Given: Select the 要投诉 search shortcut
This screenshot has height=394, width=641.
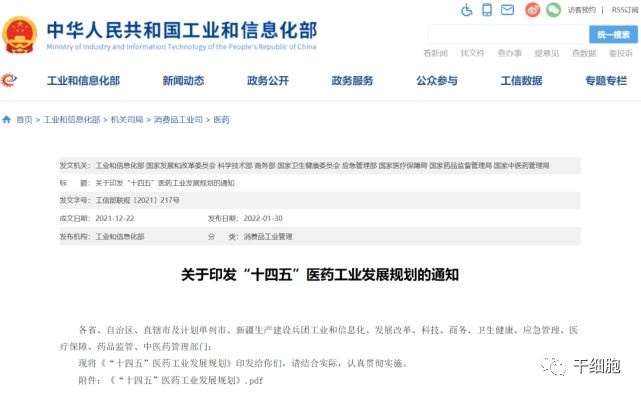Looking at the screenshot, I should point(621,53).
